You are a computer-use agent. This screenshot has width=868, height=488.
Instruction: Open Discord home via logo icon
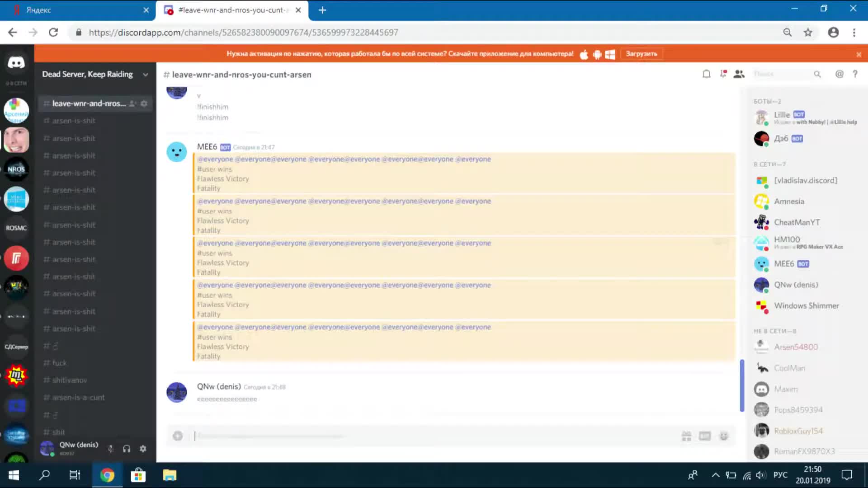[x=16, y=63]
